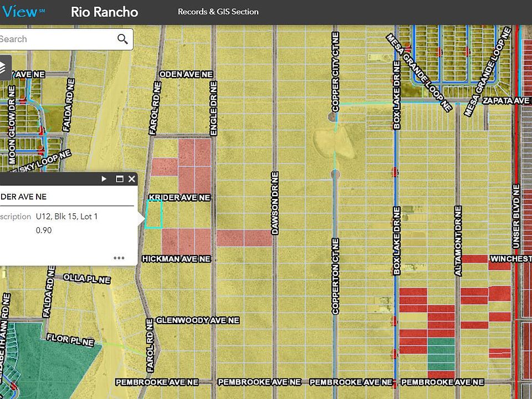
Task: Click the Rio Rancho header title
Action: pos(104,12)
